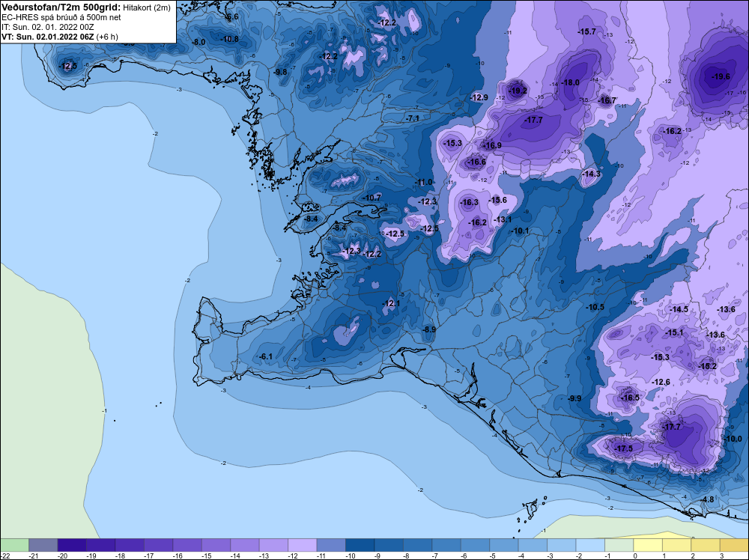This screenshot has height=560, width=749.
Task: Click the -19.6 temperature value
Action: click(x=721, y=76)
